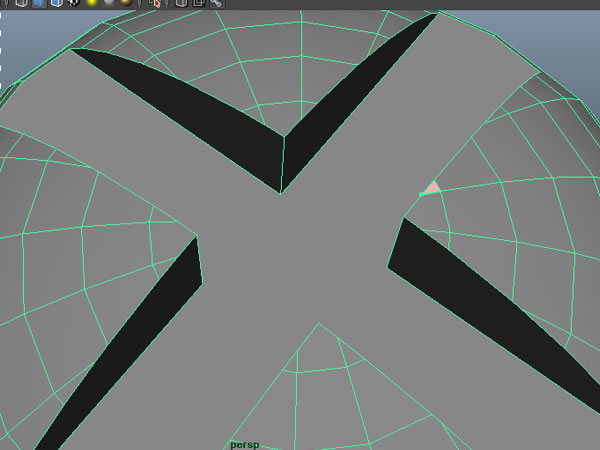Viewport: 600px width, 450px height.
Task: Toggle use all lights yellow sphere
Action: tap(92, 3)
